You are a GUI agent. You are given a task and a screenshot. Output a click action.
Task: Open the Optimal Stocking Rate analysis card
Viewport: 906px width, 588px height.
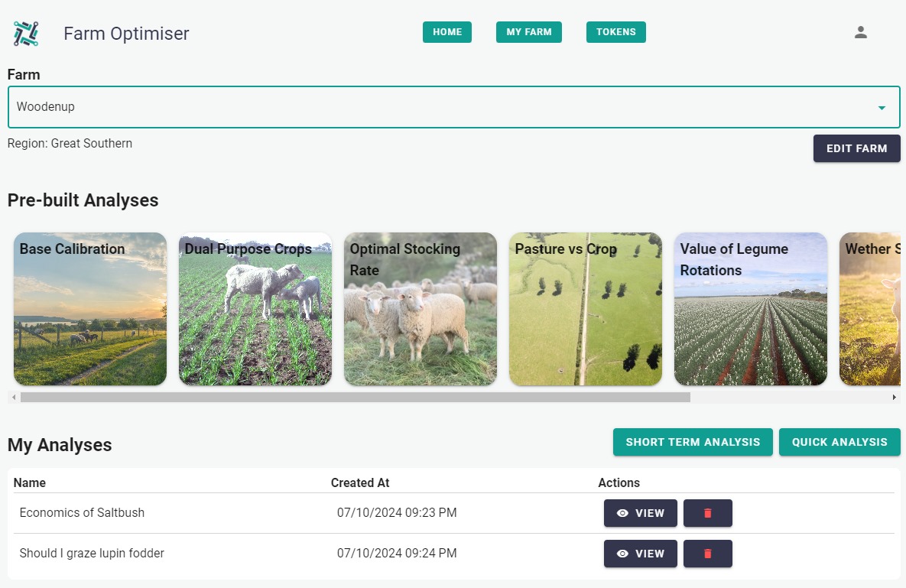click(420, 309)
